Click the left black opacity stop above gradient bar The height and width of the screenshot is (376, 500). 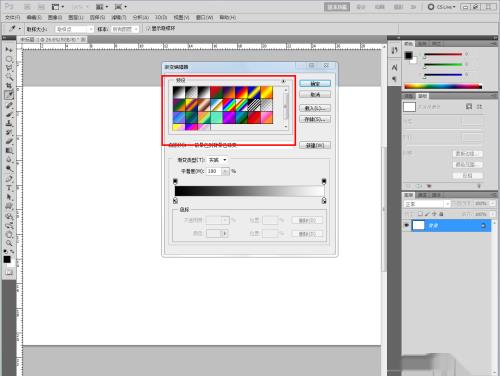[175, 181]
